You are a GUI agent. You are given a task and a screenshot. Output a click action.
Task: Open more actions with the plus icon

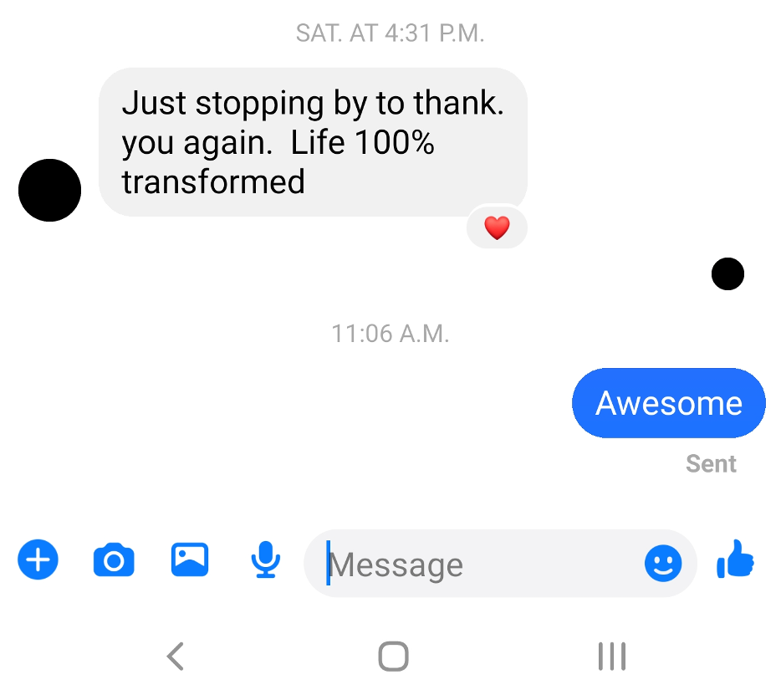click(38, 559)
